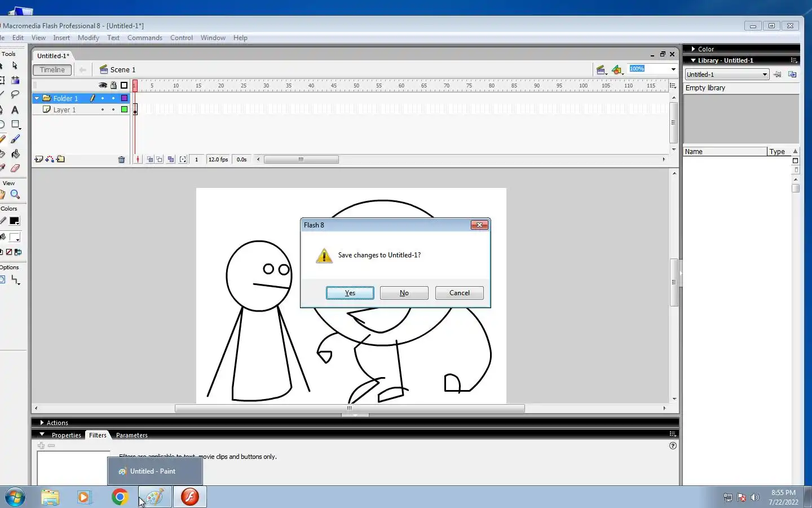This screenshot has width=812, height=508.
Task: Click the timeline playhead marker
Action: [135, 86]
